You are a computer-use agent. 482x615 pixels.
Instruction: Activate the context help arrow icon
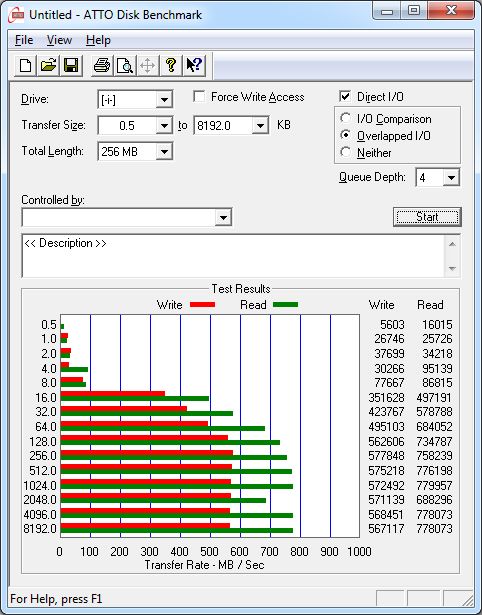coord(194,65)
